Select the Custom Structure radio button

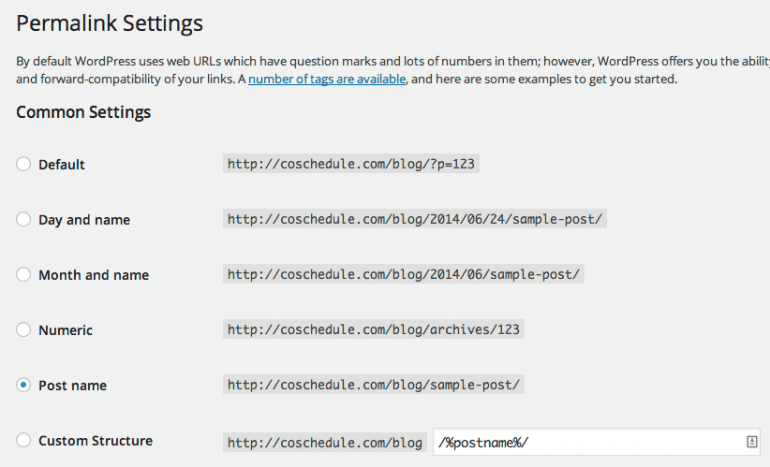[x=24, y=440]
